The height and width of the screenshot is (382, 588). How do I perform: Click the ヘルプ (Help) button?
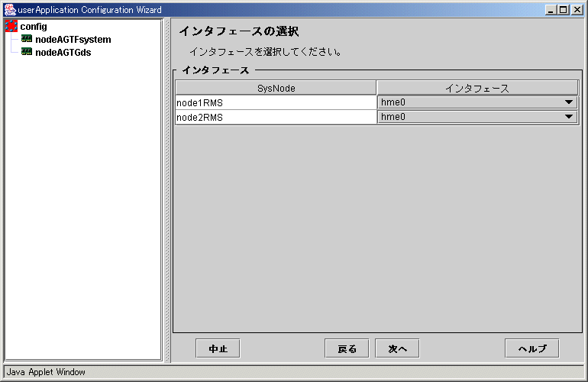point(532,348)
